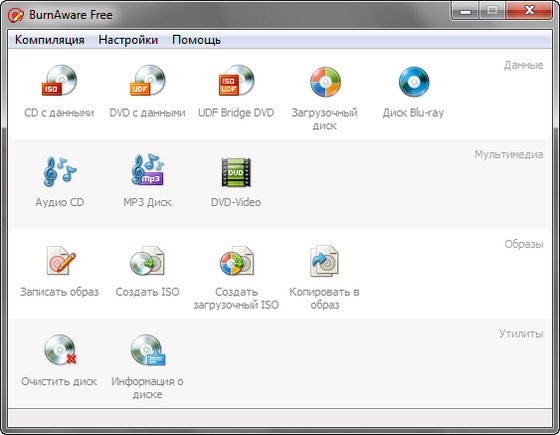Open the Очистить диск erase icon
560x435 pixels.
pyautogui.click(x=60, y=350)
